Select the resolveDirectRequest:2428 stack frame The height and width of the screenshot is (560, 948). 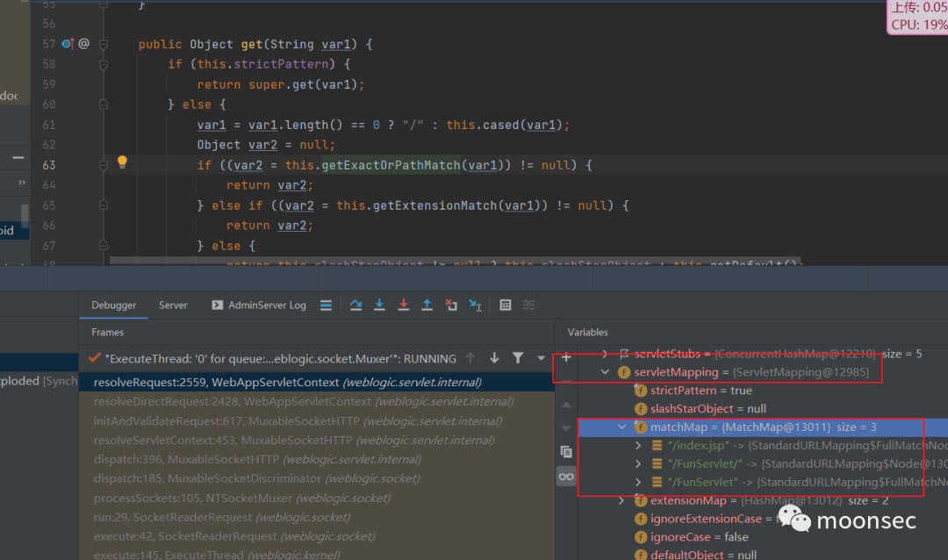point(317,401)
